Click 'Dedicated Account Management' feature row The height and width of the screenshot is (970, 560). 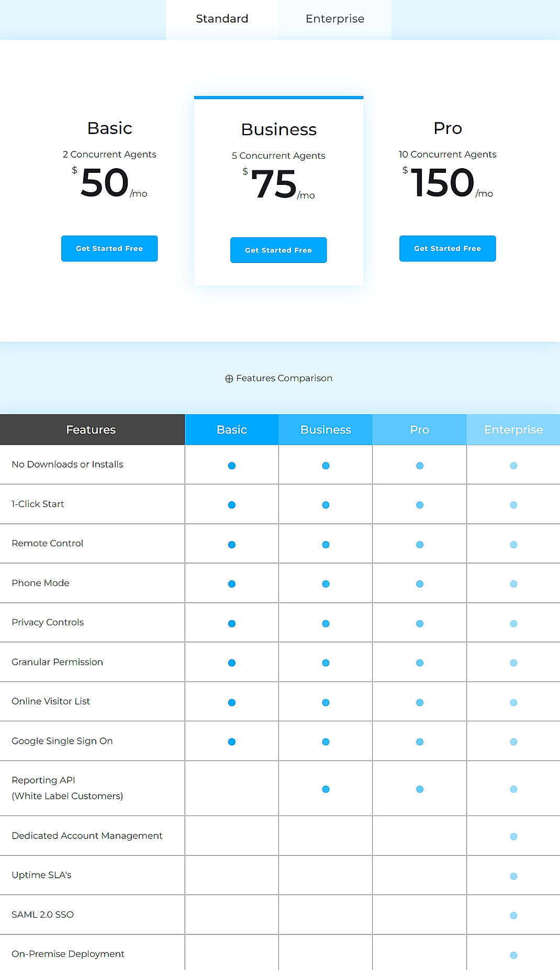coord(280,836)
